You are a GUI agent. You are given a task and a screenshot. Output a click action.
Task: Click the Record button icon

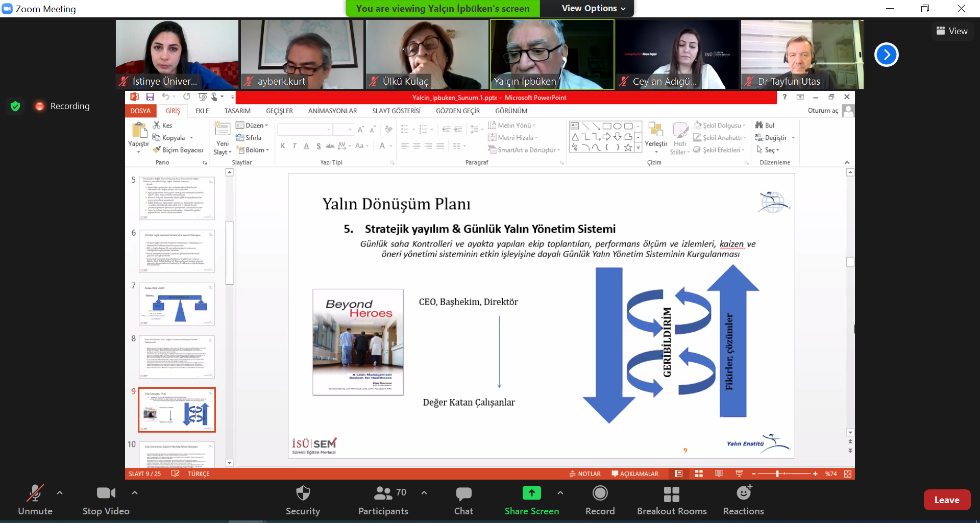click(600, 493)
